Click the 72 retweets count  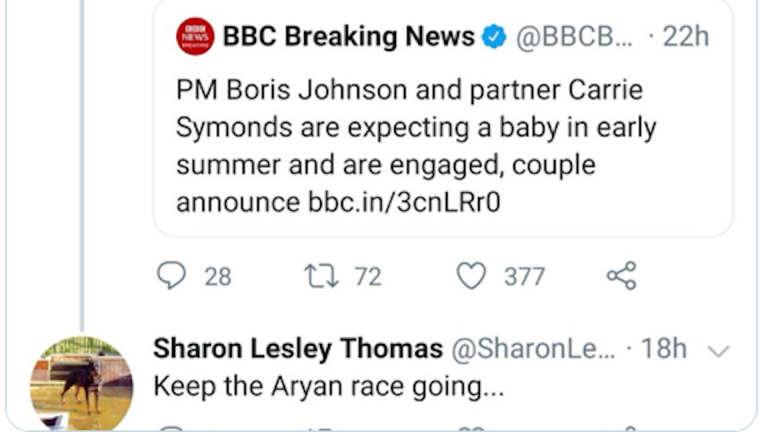(x=368, y=277)
